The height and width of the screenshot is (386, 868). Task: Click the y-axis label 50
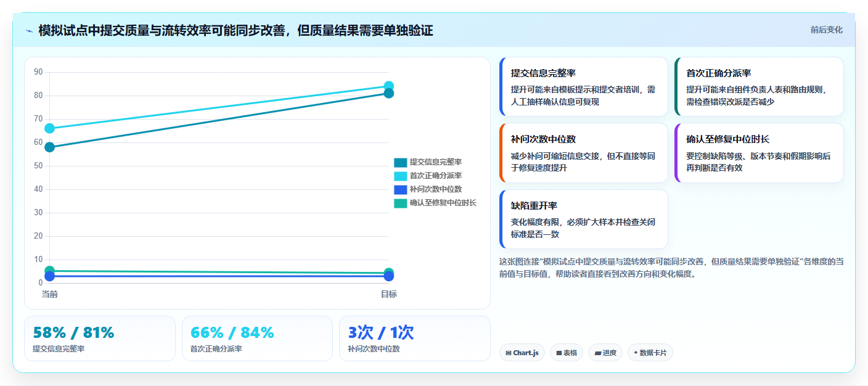38,166
